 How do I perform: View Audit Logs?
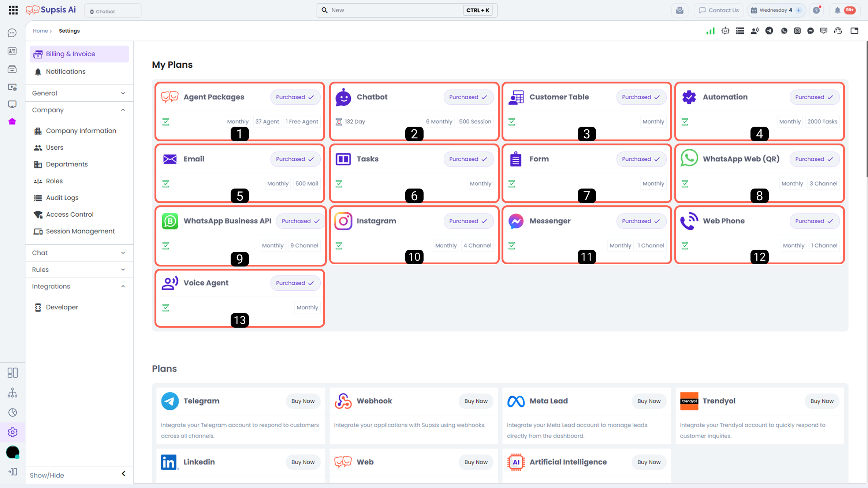pos(79,198)
